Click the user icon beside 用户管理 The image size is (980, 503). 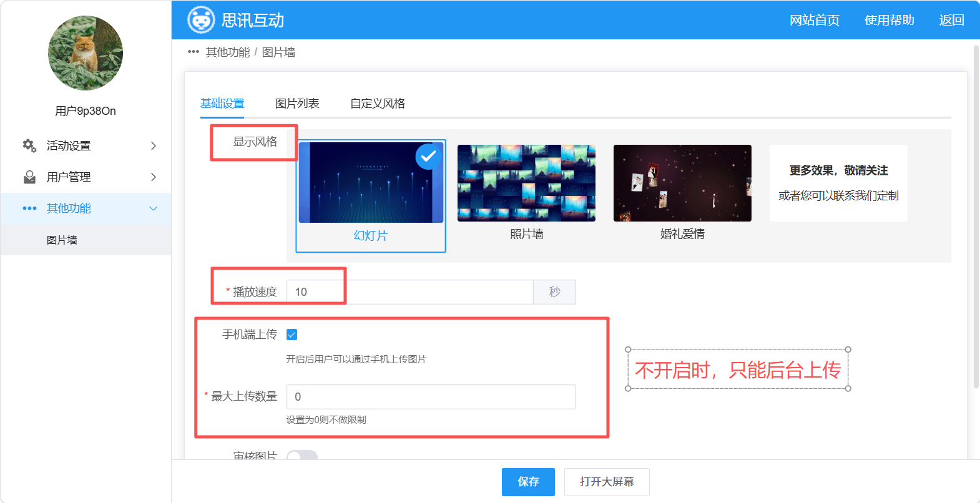coord(29,177)
